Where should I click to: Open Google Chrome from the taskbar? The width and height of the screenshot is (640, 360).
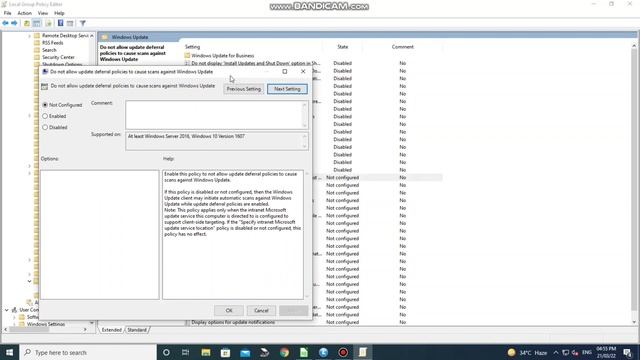(x=284, y=352)
